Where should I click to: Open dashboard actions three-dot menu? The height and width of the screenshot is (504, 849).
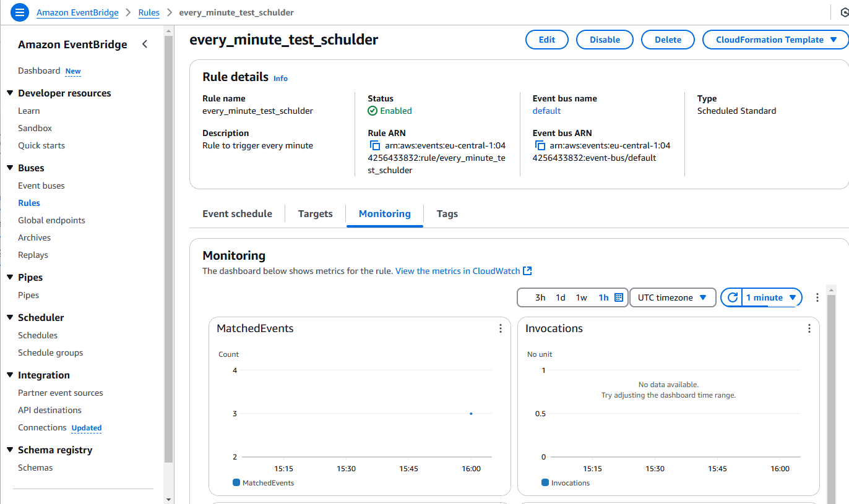pos(817,297)
